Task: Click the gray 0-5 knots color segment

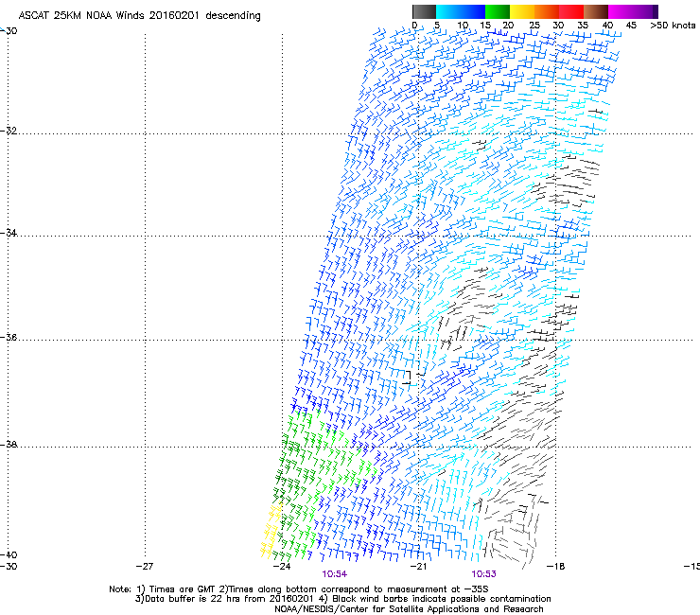Action: [424, 11]
